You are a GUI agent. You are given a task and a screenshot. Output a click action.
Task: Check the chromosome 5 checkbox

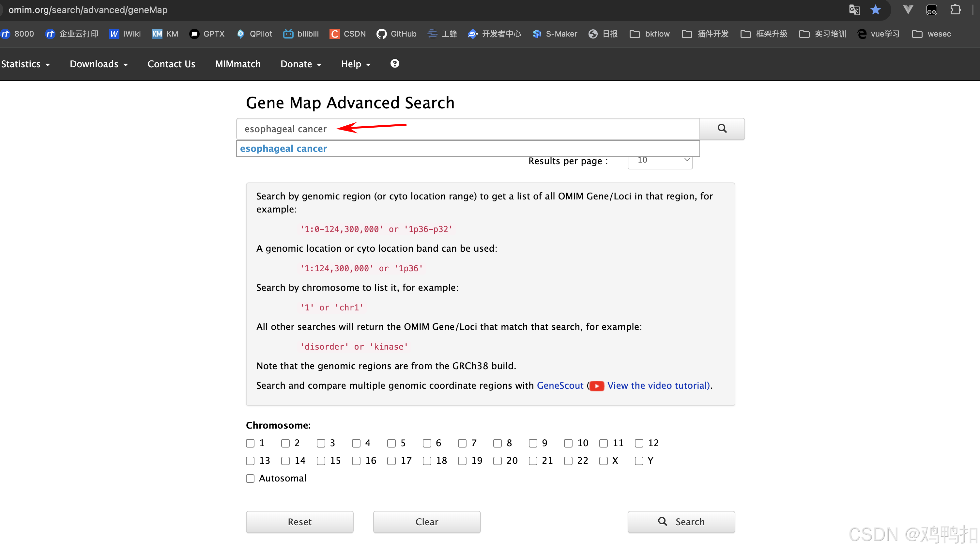tap(391, 443)
